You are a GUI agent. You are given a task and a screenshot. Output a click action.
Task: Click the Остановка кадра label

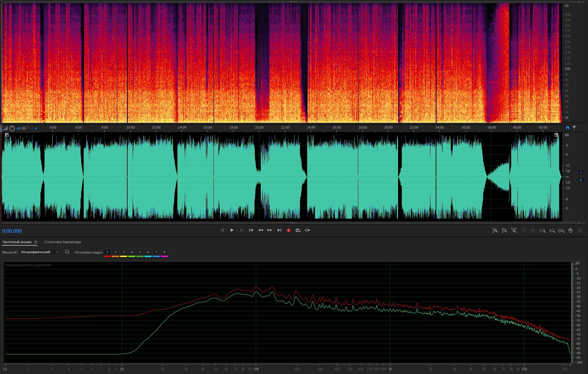89,252
